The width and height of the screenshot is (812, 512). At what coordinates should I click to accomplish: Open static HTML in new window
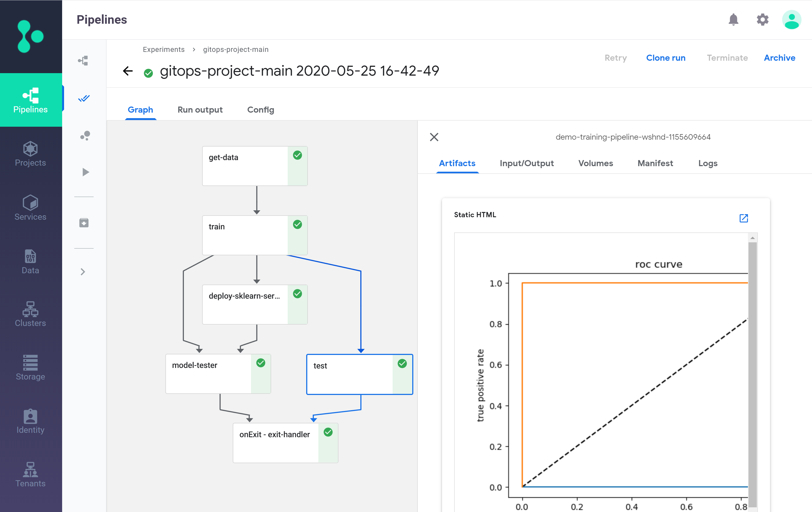(743, 218)
